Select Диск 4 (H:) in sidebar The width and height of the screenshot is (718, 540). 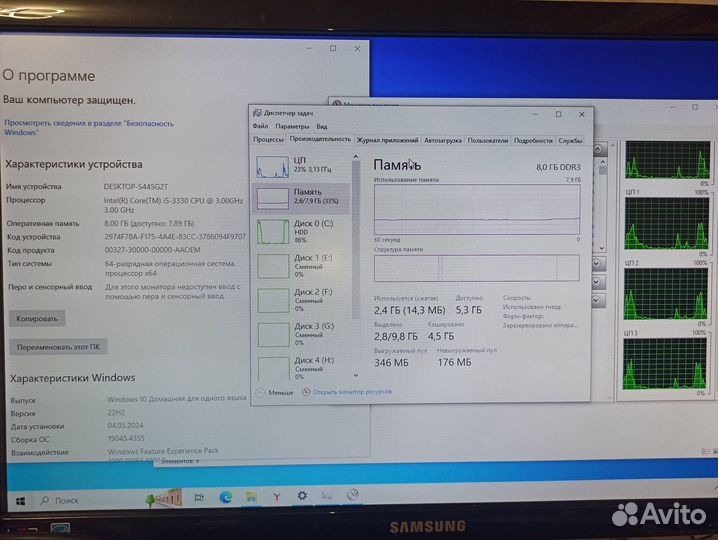(301, 368)
